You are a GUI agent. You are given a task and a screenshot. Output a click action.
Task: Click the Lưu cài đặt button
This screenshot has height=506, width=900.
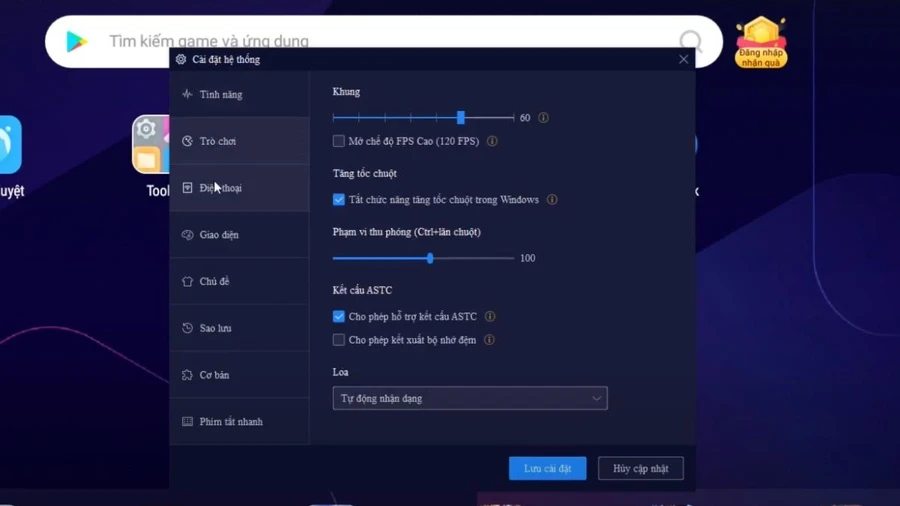pyautogui.click(x=548, y=469)
